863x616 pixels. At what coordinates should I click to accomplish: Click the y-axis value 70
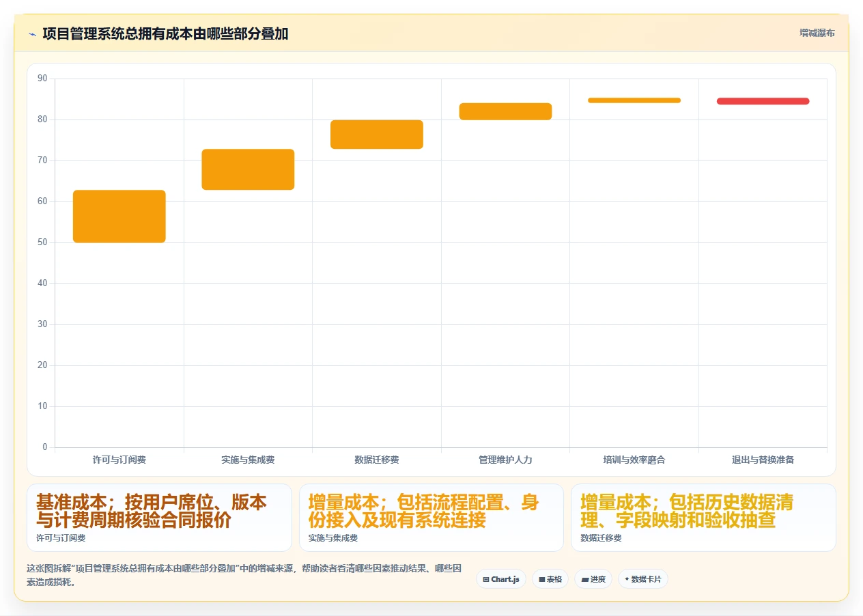(43, 160)
